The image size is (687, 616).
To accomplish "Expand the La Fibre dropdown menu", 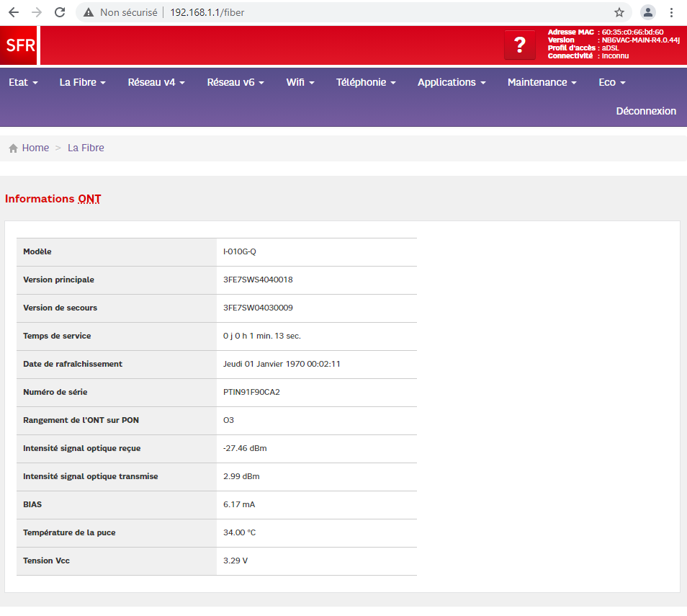I will pyautogui.click(x=82, y=82).
